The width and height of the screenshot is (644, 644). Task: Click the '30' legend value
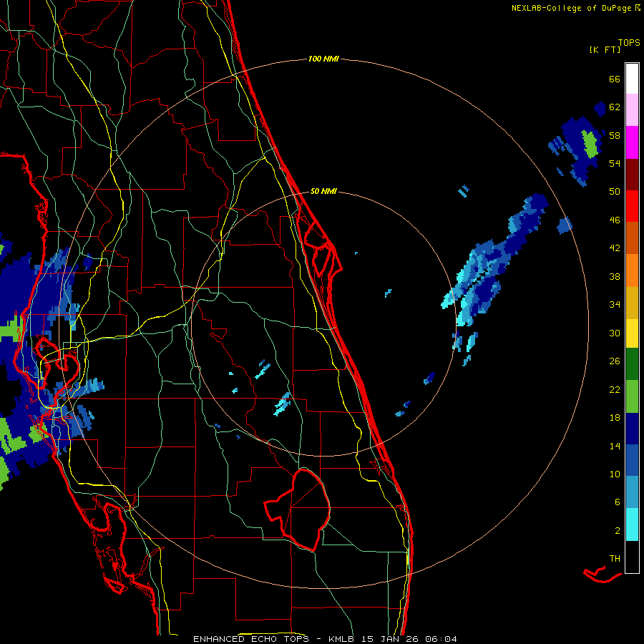[x=615, y=333]
